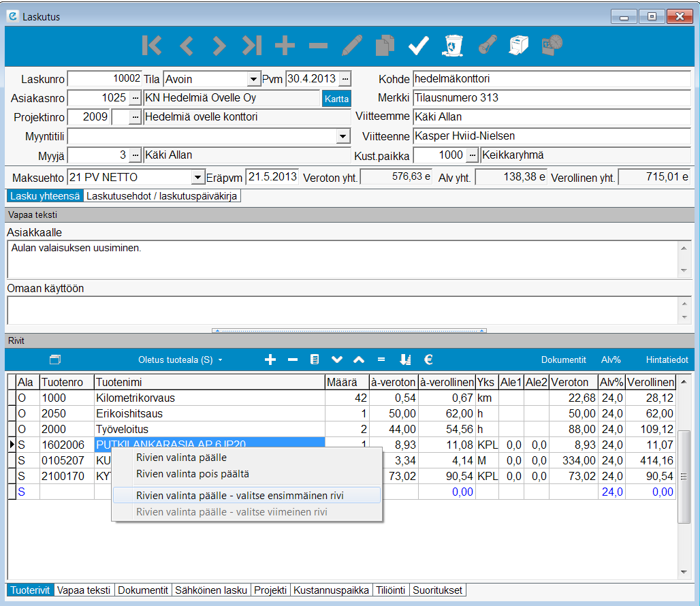
Task: Open list icon in Rivit toolbar
Action: (315, 360)
